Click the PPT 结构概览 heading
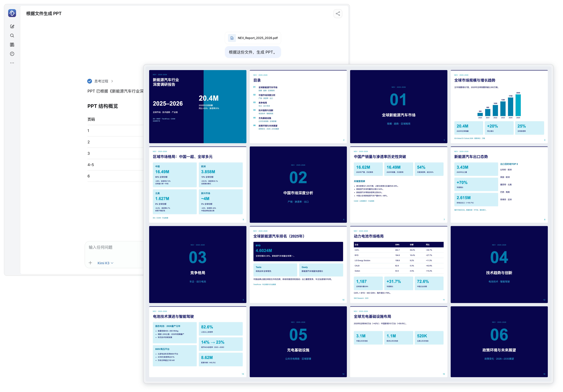This screenshot has height=392, width=563. pos(103,106)
